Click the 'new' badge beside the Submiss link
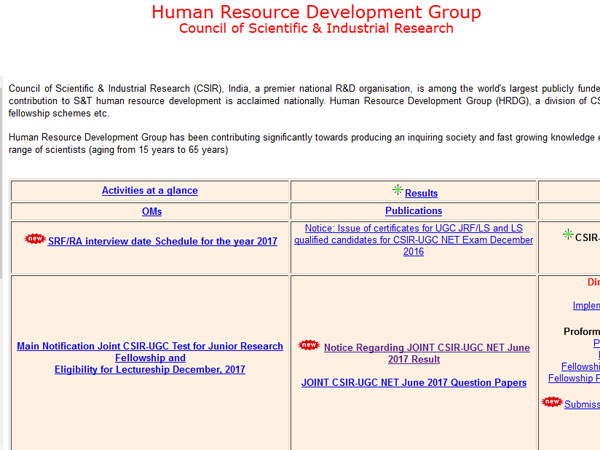 point(552,403)
